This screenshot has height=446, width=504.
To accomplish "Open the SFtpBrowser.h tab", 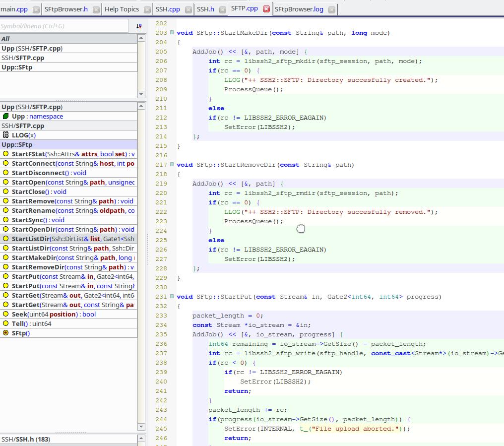I will [66, 9].
